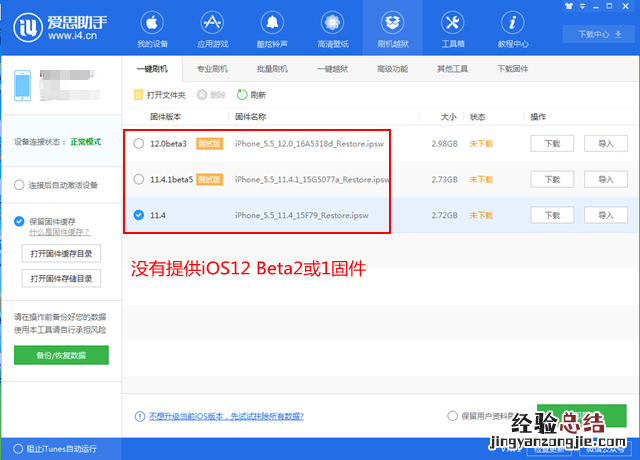
Task: Click the iPhone device icon in sidebar
Action: pos(22,86)
